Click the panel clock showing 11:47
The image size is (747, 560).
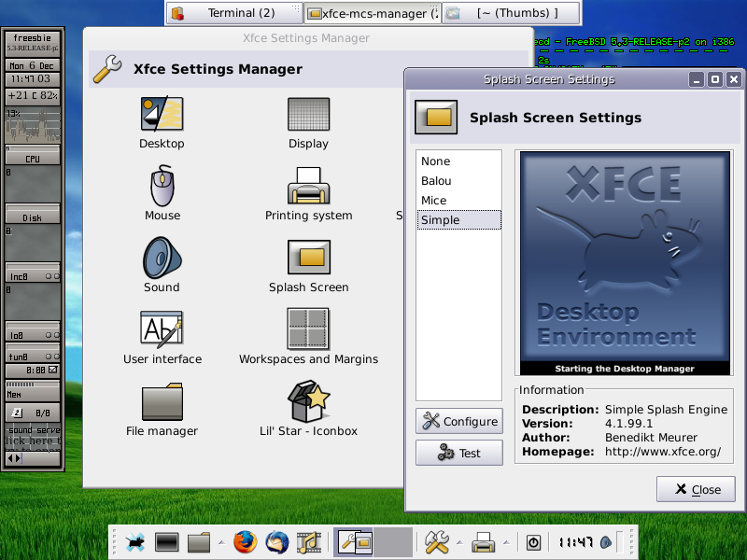tap(575, 542)
